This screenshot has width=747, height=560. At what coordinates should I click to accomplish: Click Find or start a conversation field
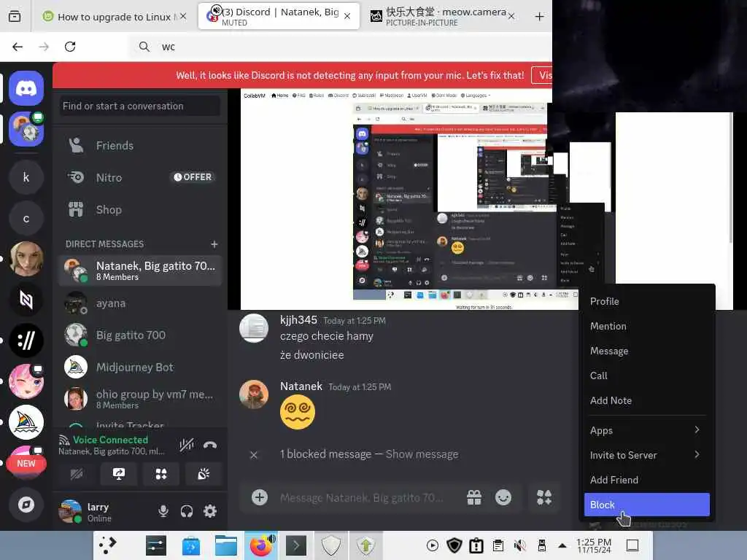[x=141, y=106]
